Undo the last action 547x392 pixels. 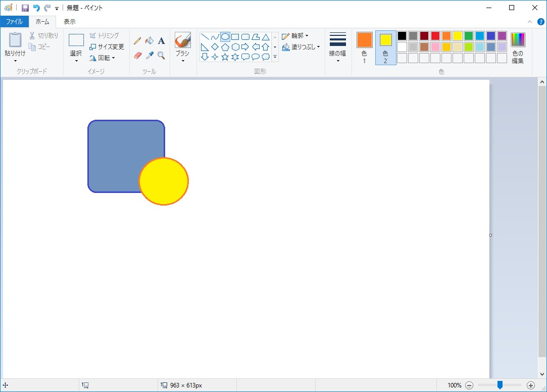[36, 8]
